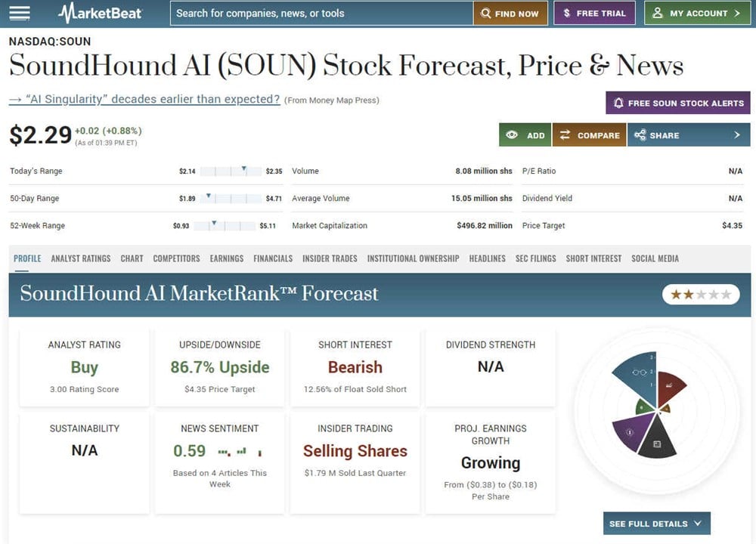Expand the My Account arrow
The image size is (756, 544).
(736, 14)
